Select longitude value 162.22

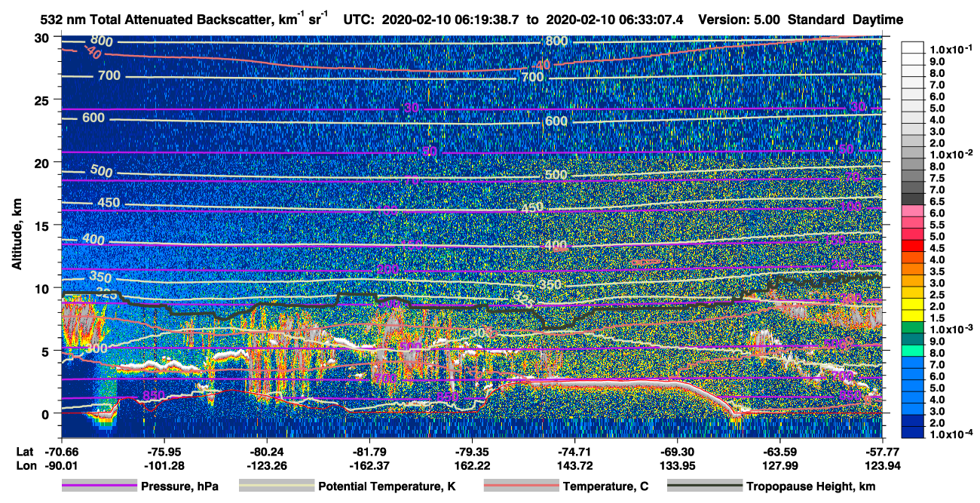tap(472, 466)
